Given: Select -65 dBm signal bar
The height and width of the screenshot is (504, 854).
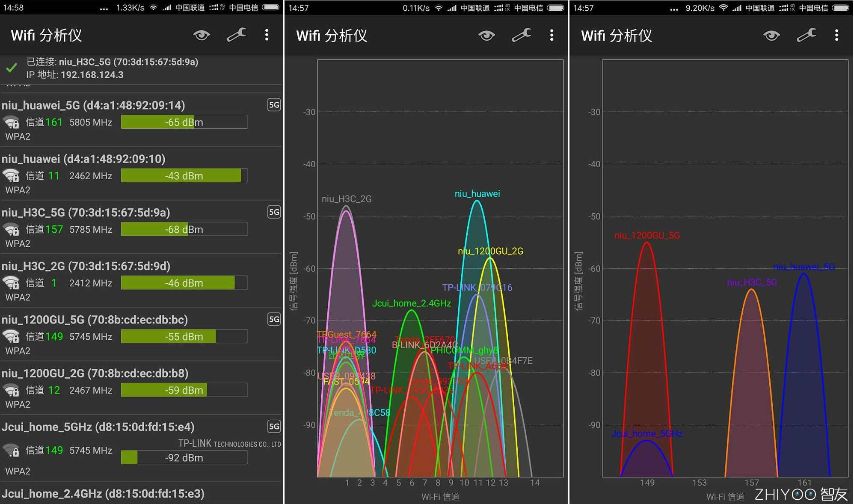Looking at the screenshot, I should [184, 122].
